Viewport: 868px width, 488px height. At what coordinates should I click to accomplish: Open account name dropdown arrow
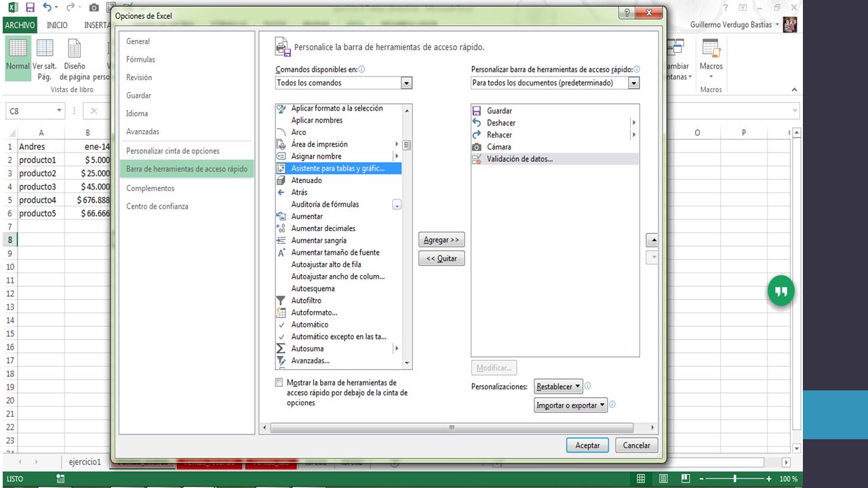click(777, 25)
